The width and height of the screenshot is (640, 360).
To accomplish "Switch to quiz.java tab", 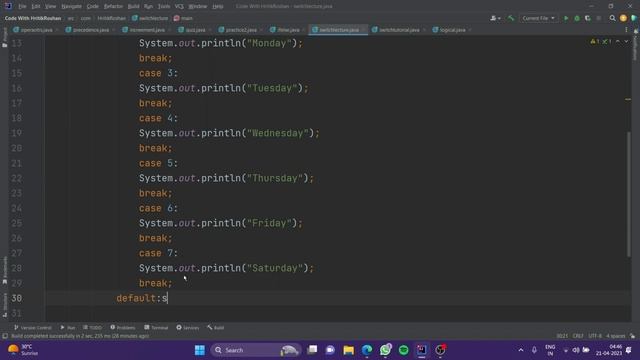I will (196, 30).
